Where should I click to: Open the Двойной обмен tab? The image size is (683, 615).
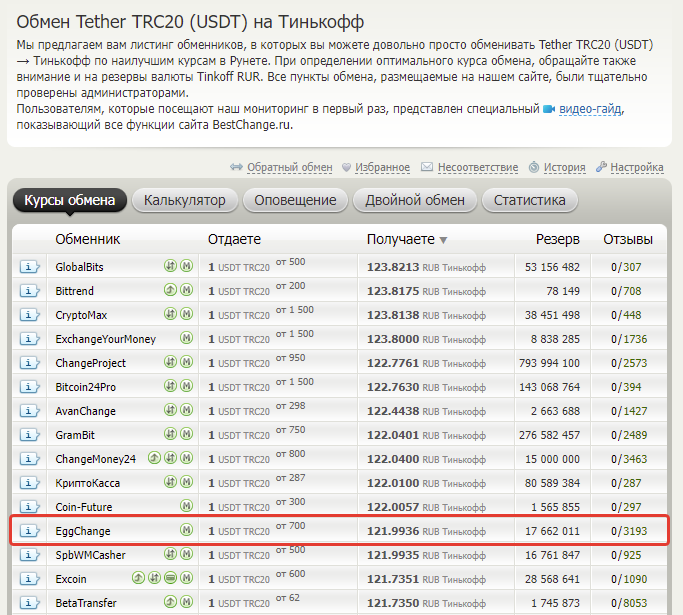[x=414, y=200]
